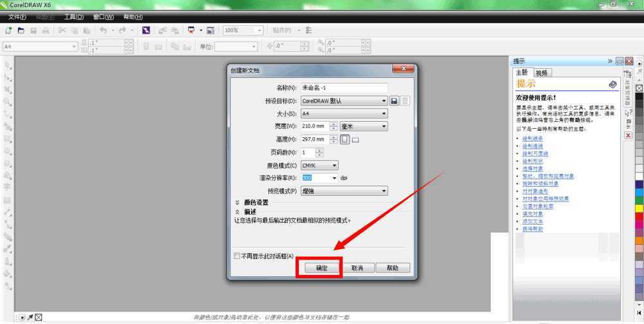Switch to the video tab in Hints panel
Screen dimensions: 644x324
542,73
